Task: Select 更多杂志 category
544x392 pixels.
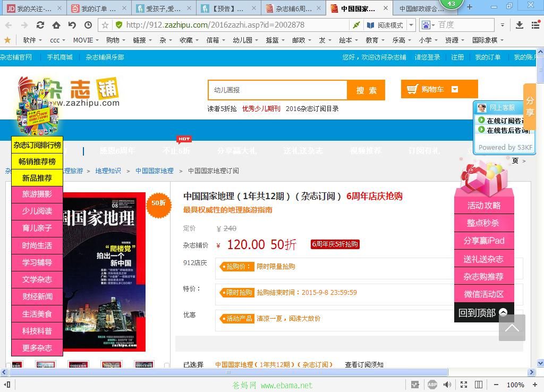Action: pyautogui.click(x=37, y=348)
